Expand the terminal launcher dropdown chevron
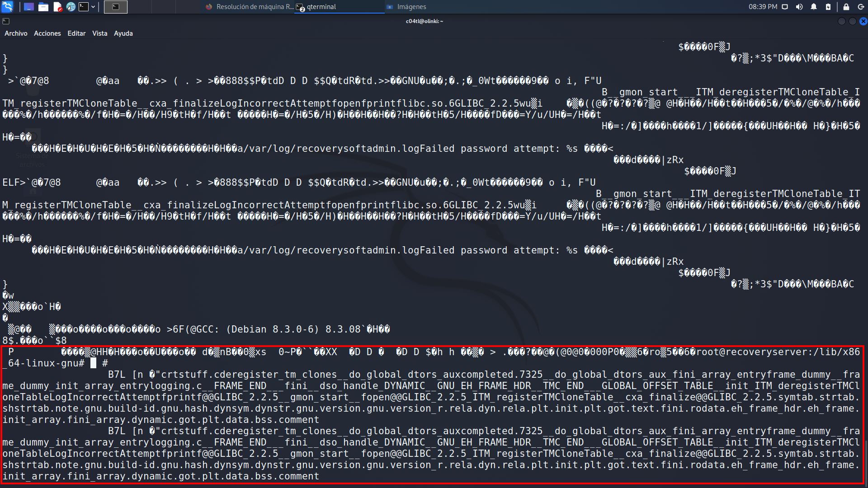Viewport: 868px width, 488px height. tap(93, 6)
